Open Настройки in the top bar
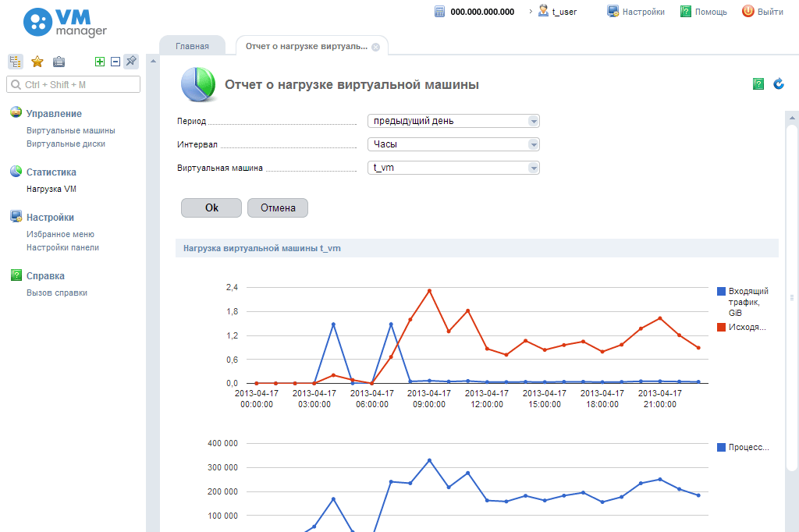This screenshot has width=799, height=532. 636,11
